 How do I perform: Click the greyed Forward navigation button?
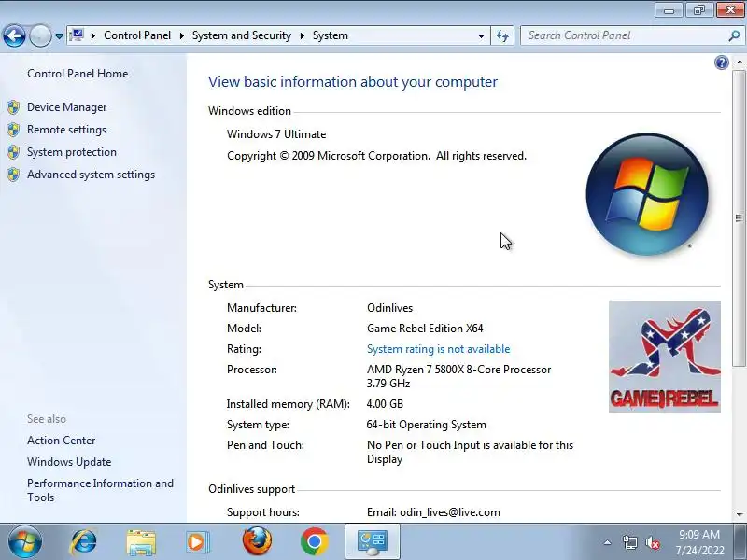click(x=40, y=35)
